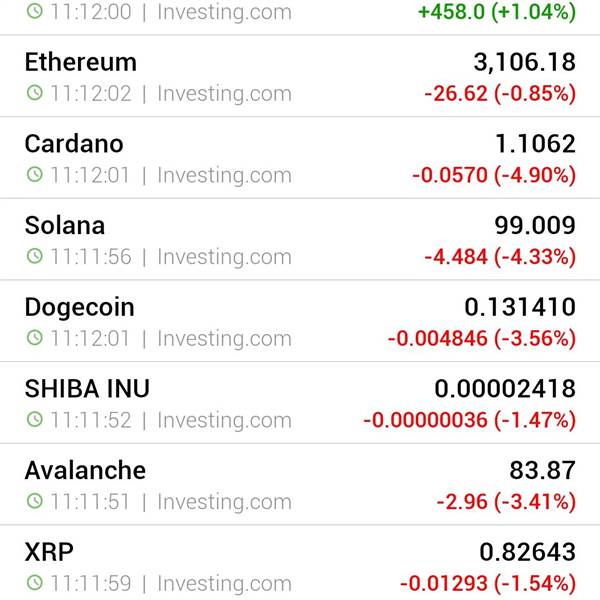The height and width of the screenshot is (600, 600).
Task: Open the Dogecoin details
Action: tap(300, 321)
